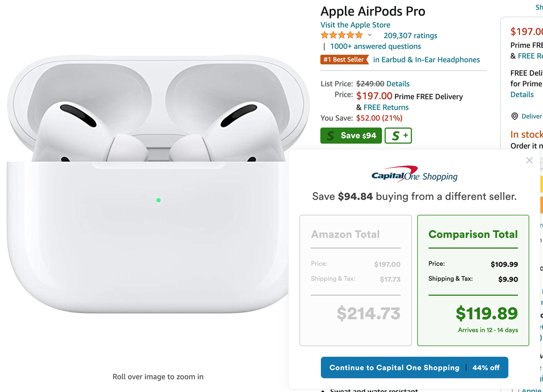Open 1000+ answered questions link
Image resolution: width=543 pixels, height=392 pixels.
point(375,46)
